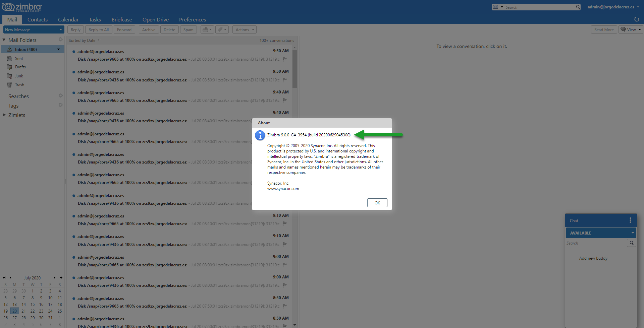Screen dimensions: 644x328
Task: Click the Read More button
Action: [604, 29]
